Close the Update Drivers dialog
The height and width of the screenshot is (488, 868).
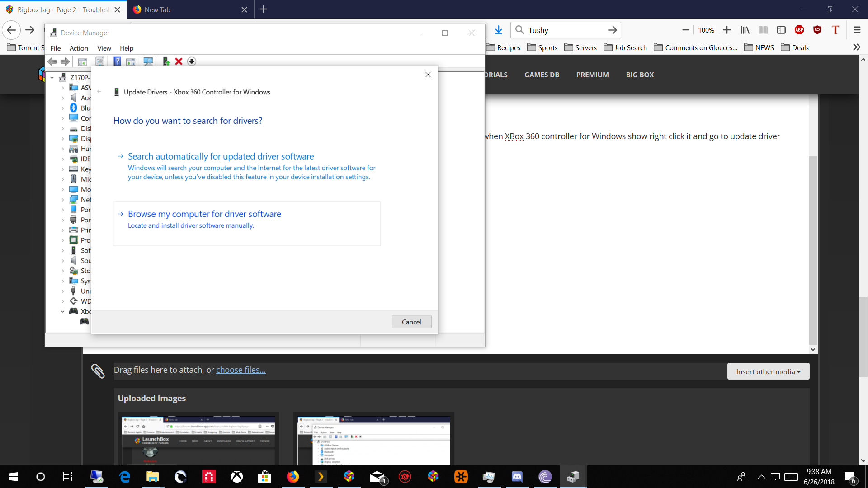[x=428, y=75]
